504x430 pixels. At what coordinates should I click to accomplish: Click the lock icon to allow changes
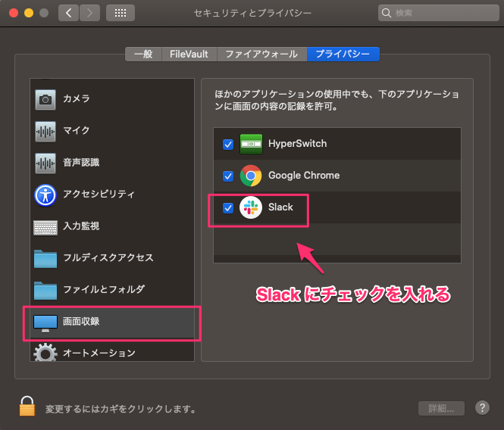point(27,407)
